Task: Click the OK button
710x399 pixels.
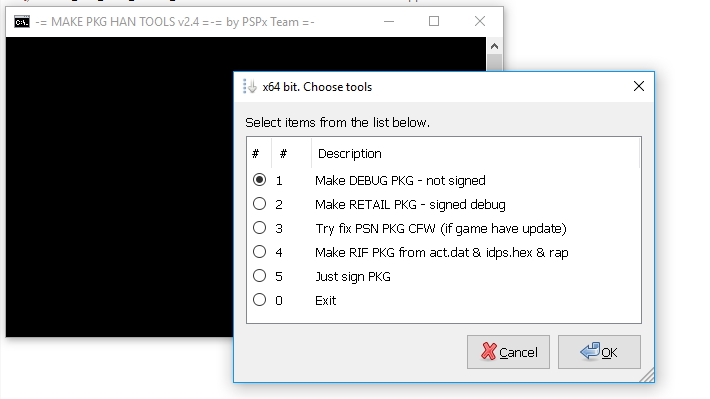Action: click(599, 352)
